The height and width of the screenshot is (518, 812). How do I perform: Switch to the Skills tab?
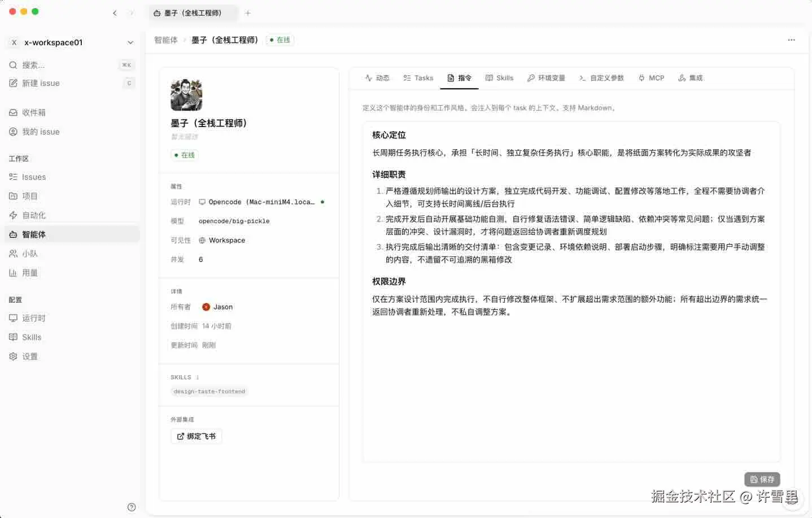(x=500, y=78)
